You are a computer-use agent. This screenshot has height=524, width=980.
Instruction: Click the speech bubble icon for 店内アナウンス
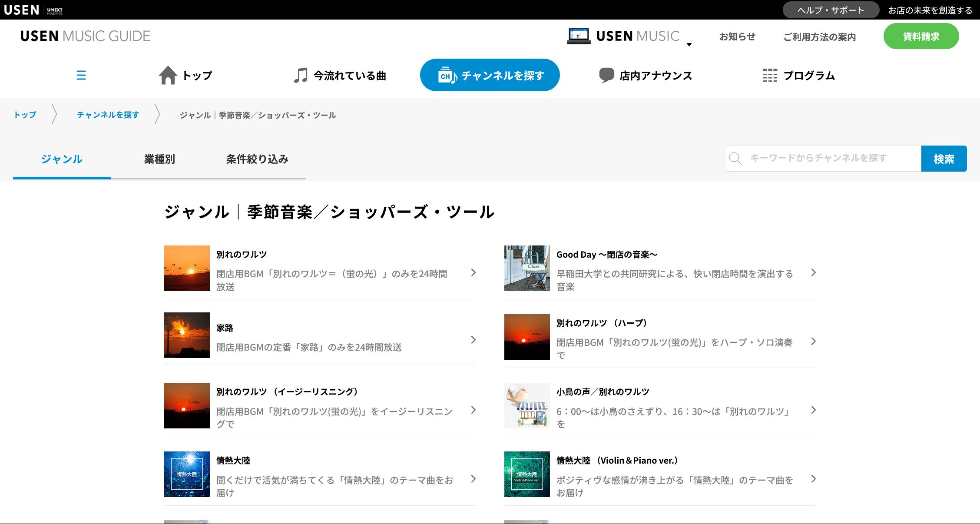click(606, 75)
